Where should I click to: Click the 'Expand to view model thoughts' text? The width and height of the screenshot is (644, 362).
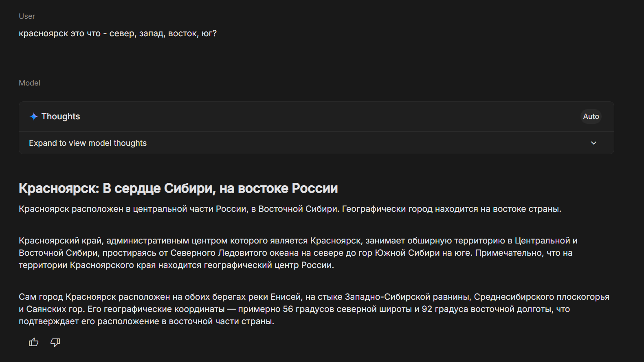click(88, 143)
